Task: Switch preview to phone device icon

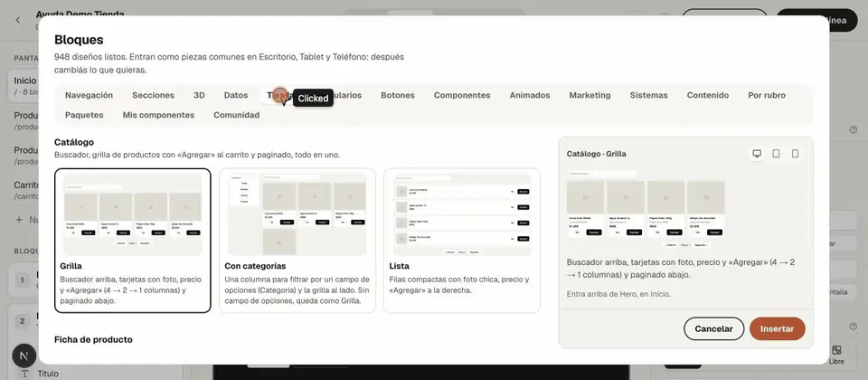Action: pyautogui.click(x=795, y=154)
